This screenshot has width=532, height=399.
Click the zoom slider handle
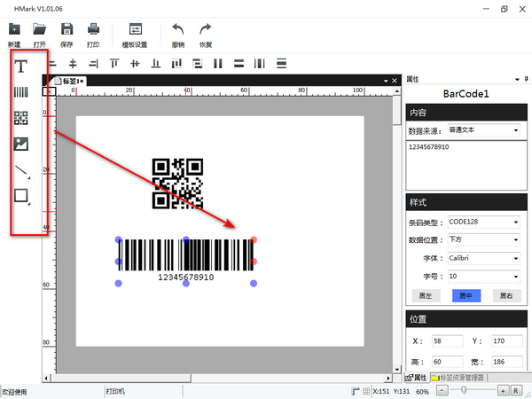(463, 390)
